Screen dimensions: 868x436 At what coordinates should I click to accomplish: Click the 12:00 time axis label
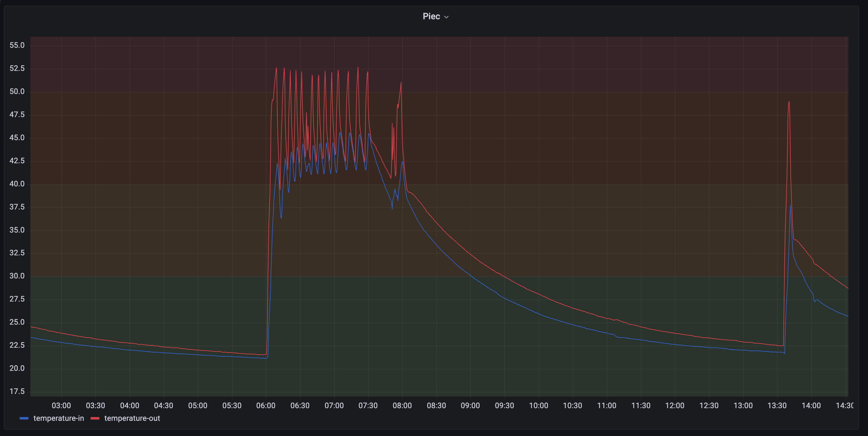tap(675, 405)
